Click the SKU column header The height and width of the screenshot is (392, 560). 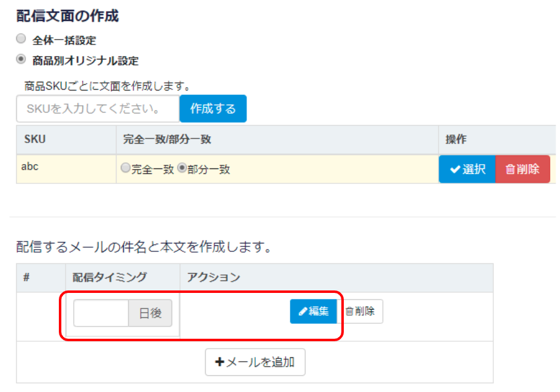click(x=66, y=139)
